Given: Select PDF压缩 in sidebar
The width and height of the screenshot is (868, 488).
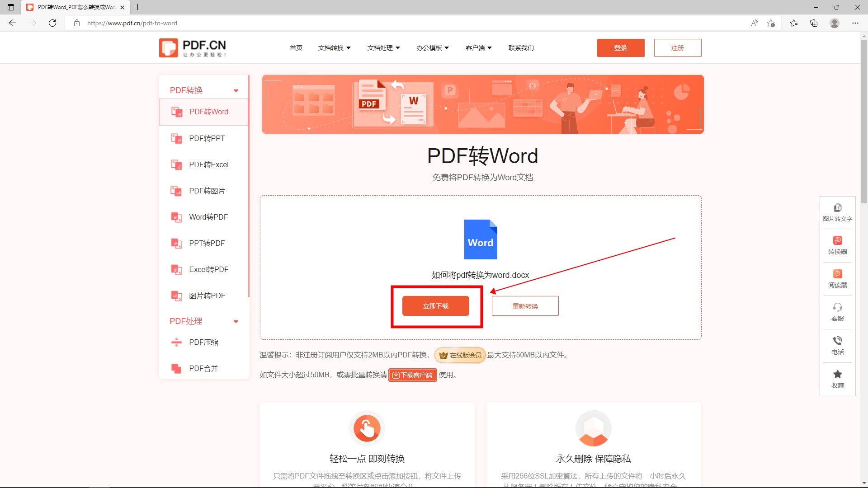Looking at the screenshot, I should tap(204, 342).
